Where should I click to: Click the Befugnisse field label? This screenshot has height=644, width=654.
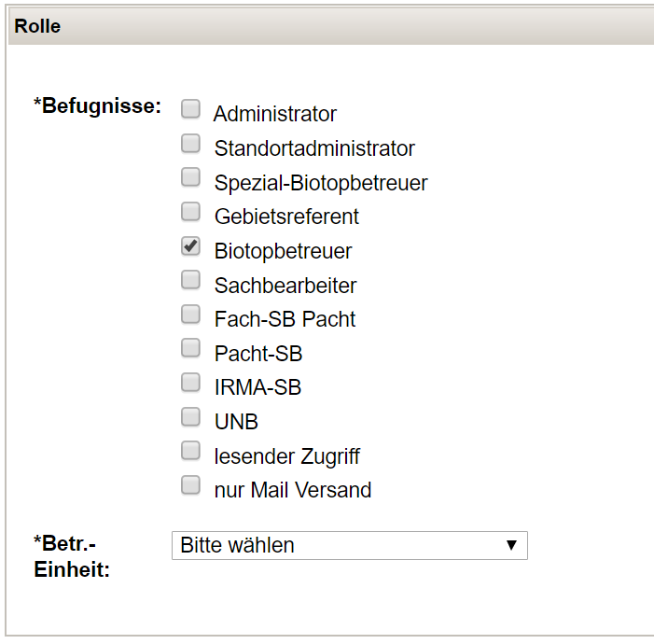(x=97, y=106)
